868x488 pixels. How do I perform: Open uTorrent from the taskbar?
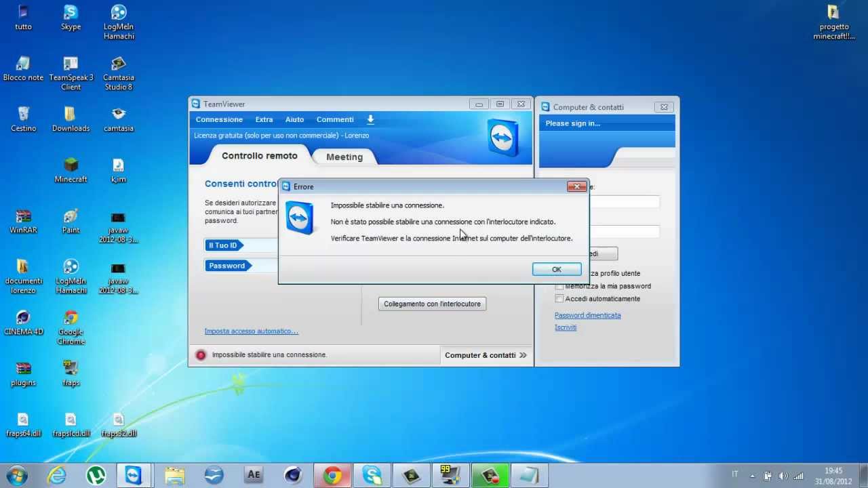[x=96, y=476]
